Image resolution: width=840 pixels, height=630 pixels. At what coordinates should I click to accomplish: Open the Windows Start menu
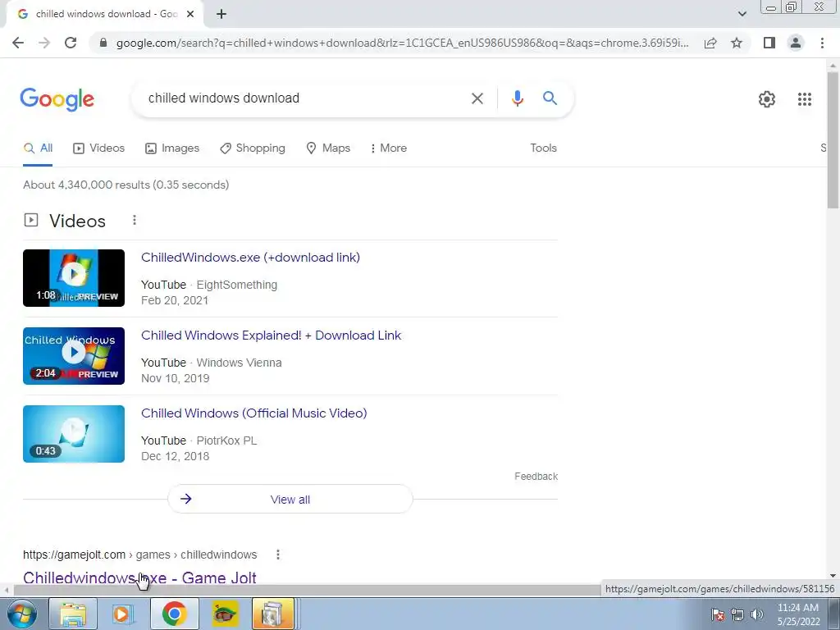(x=21, y=614)
